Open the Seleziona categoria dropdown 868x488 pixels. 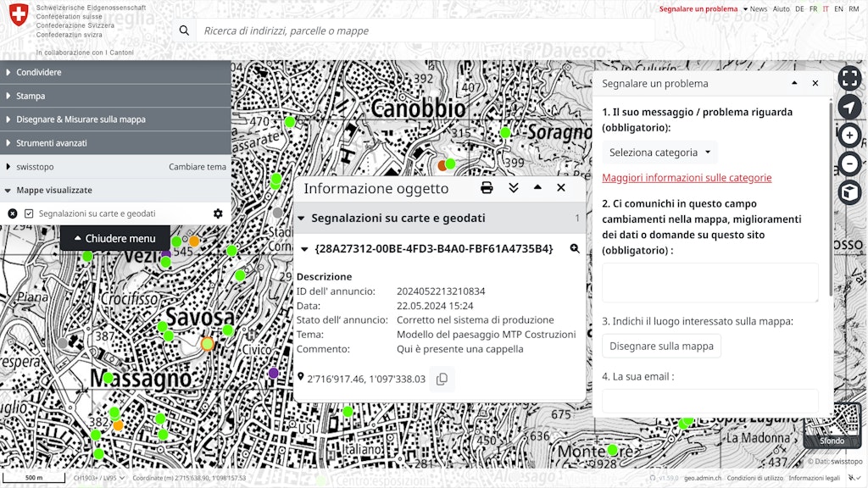[659, 152]
